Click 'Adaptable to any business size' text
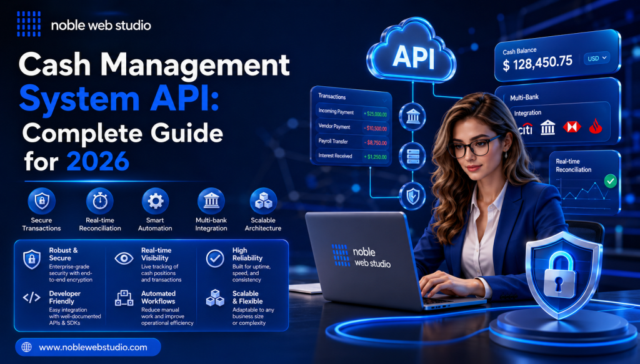The height and width of the screenshot is (364, 640). tap(253, 317)
